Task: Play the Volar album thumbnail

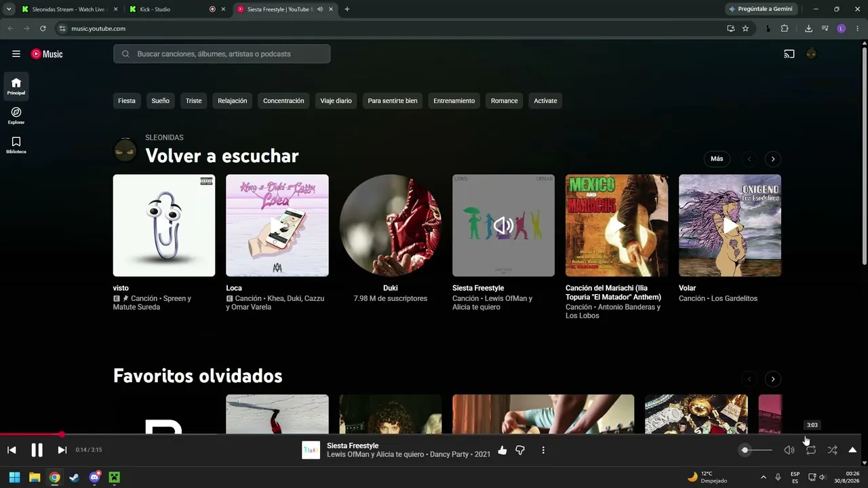Action: pos(730,226)
